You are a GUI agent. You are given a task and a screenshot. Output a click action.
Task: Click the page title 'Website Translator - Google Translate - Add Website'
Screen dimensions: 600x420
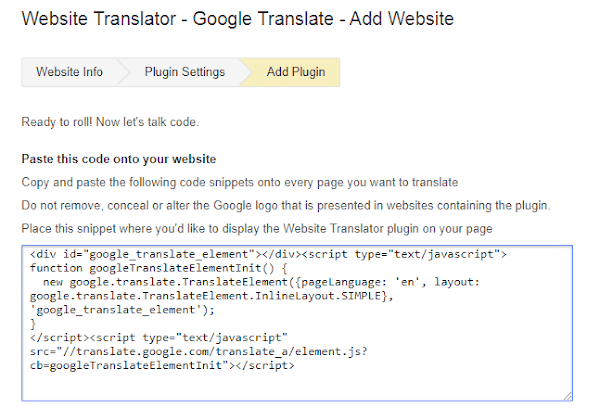(x=238, y=18)
